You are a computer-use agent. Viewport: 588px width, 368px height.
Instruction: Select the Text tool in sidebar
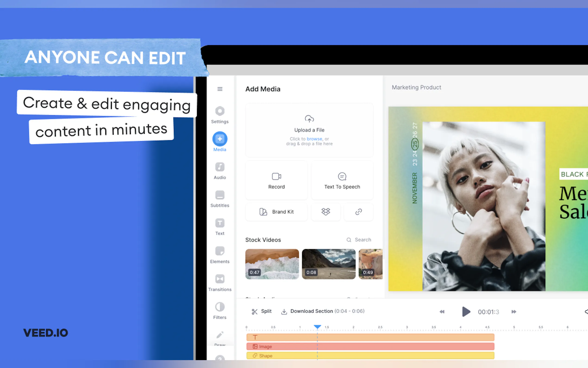[x=220, y=226]
